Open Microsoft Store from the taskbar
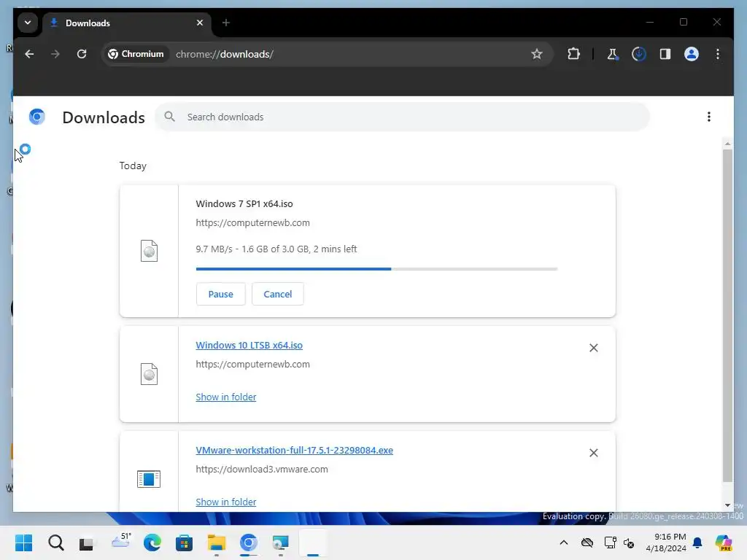 pos(184,542)
